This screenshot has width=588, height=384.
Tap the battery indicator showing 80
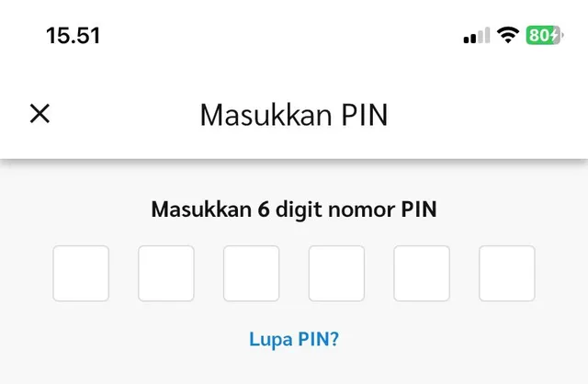(x=544, y=36)
